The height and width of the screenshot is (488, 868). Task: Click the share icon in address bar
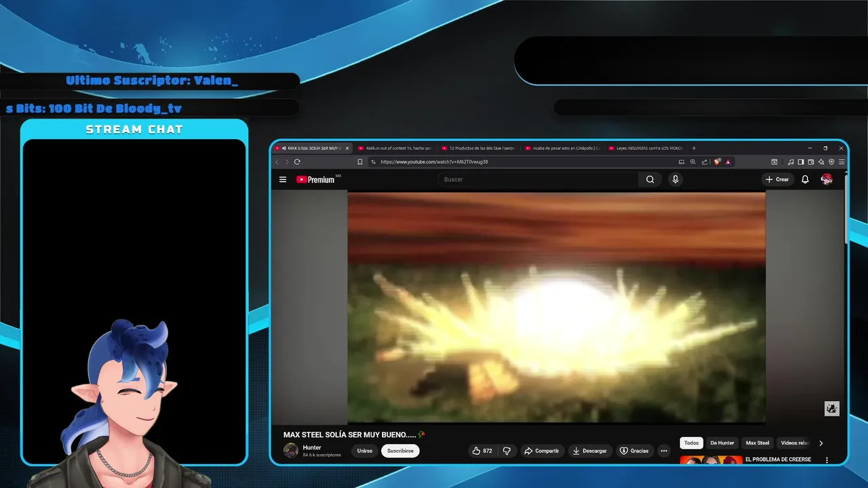pos(705,162)
